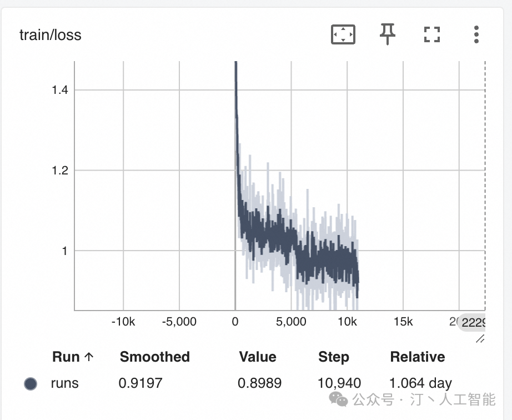Click the 0.9197 smoothed value
The image size is (512, 420).
tap(140, 383)
